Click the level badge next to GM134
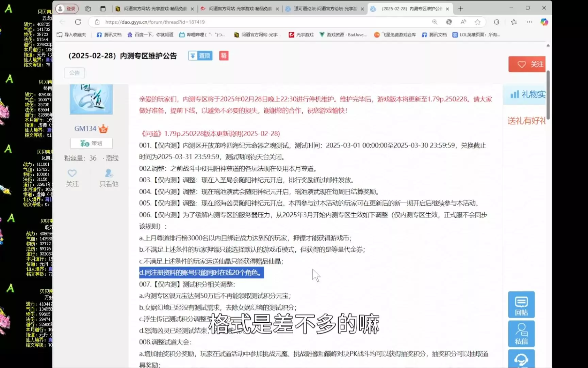 [x=103, y=129]
